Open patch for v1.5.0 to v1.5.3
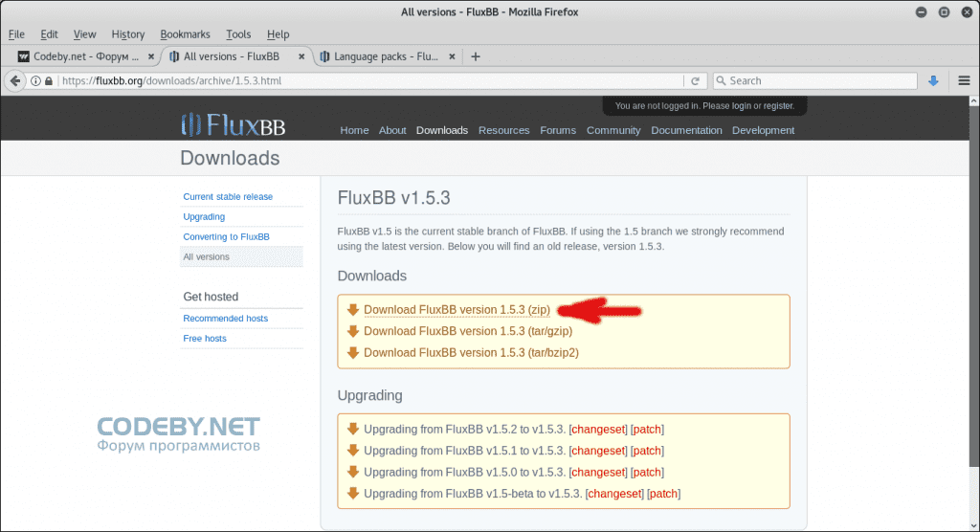Viewport: 980px width, 532px height. pos(647,472)
